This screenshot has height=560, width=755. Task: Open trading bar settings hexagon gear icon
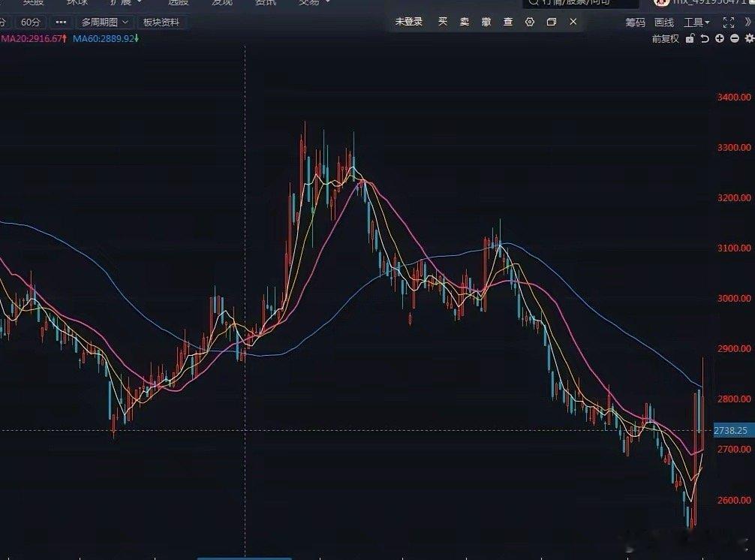click(x=530, y=22)
